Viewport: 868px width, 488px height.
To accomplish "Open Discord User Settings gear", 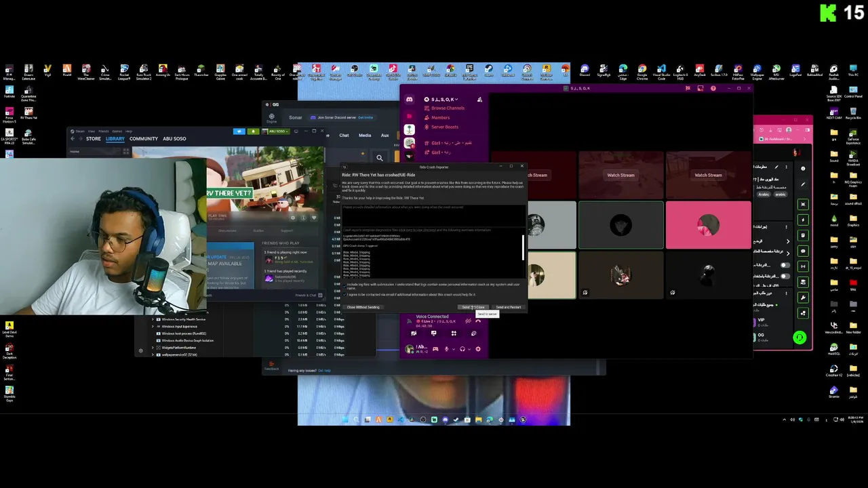I will [478, 349].
